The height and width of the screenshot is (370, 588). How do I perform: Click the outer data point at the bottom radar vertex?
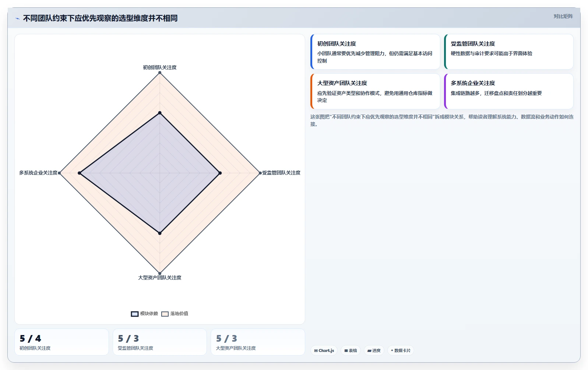[x=160, y=273]
